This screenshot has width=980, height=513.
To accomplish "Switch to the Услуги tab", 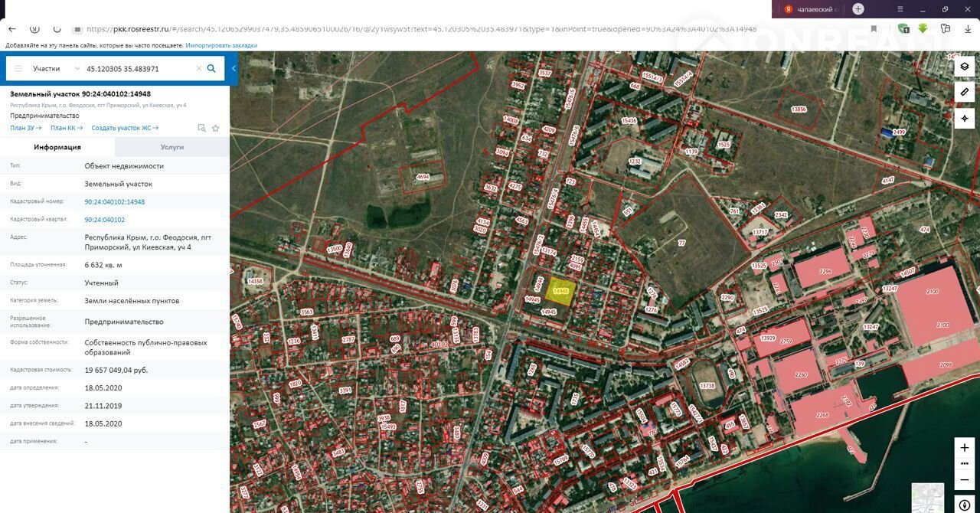I will click(171, 147).
